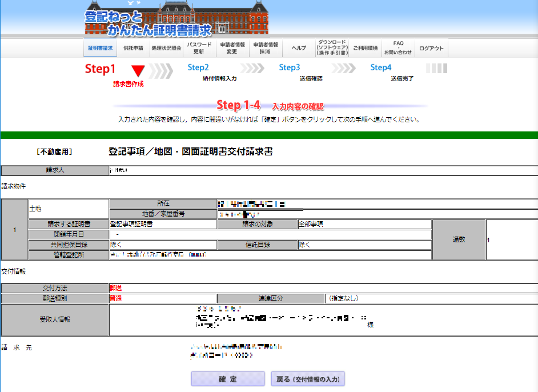Click 戻る (交付情報の入力) button
This screenshot has height=392, width=538.
click(308, 379)
